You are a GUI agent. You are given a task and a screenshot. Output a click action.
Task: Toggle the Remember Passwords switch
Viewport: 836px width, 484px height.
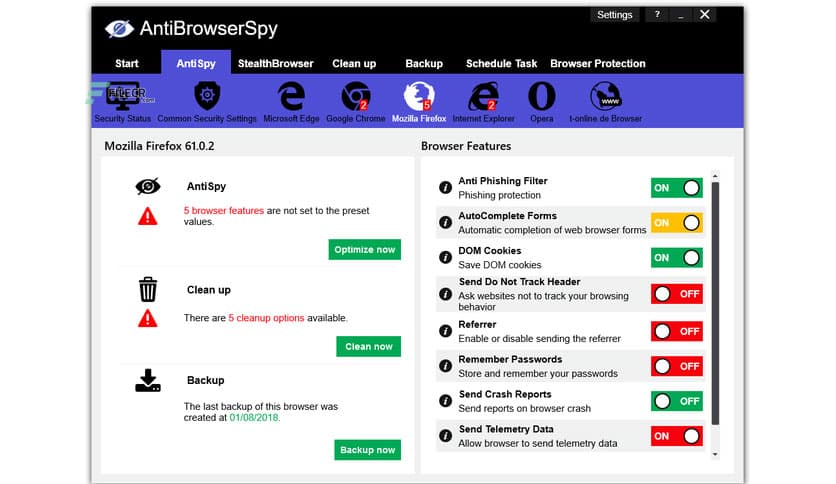(677, 366)
